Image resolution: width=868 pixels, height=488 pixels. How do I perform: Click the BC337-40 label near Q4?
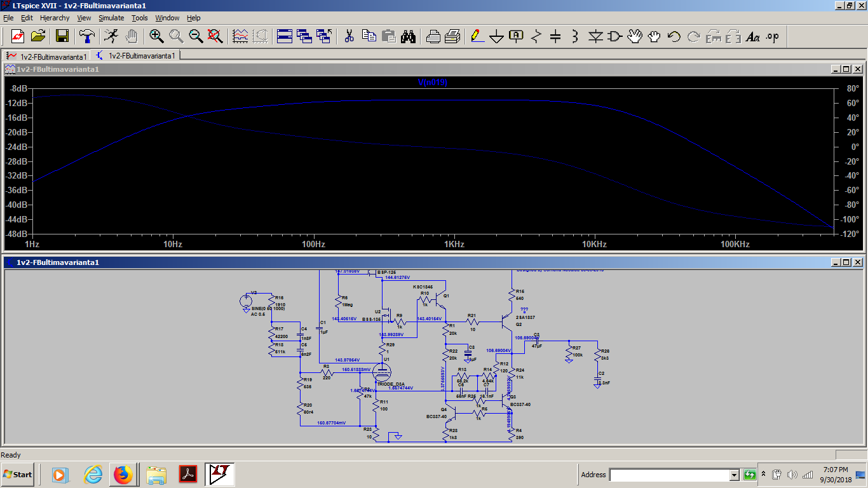pos(438,417)
